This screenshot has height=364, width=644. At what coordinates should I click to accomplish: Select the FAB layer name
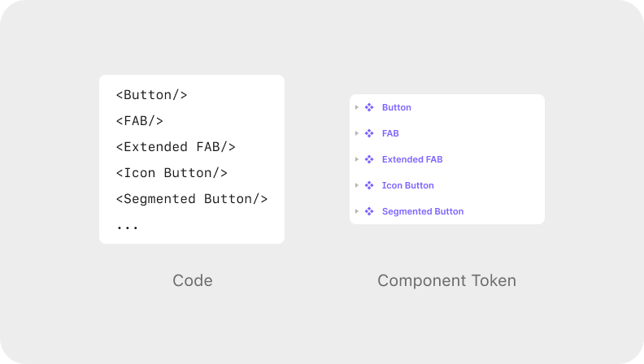(x=390, y=133)
